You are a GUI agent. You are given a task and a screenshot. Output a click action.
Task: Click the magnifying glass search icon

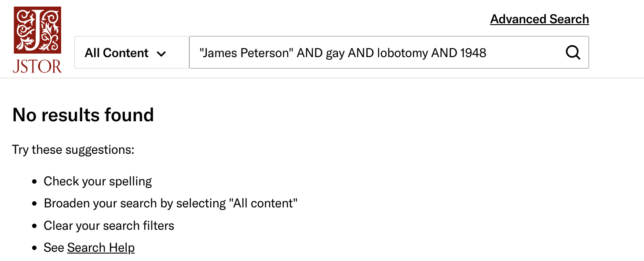click(573, 53)
